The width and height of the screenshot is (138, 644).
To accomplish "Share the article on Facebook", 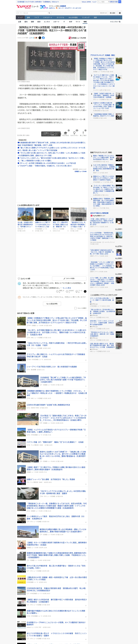I will (43, 38).
